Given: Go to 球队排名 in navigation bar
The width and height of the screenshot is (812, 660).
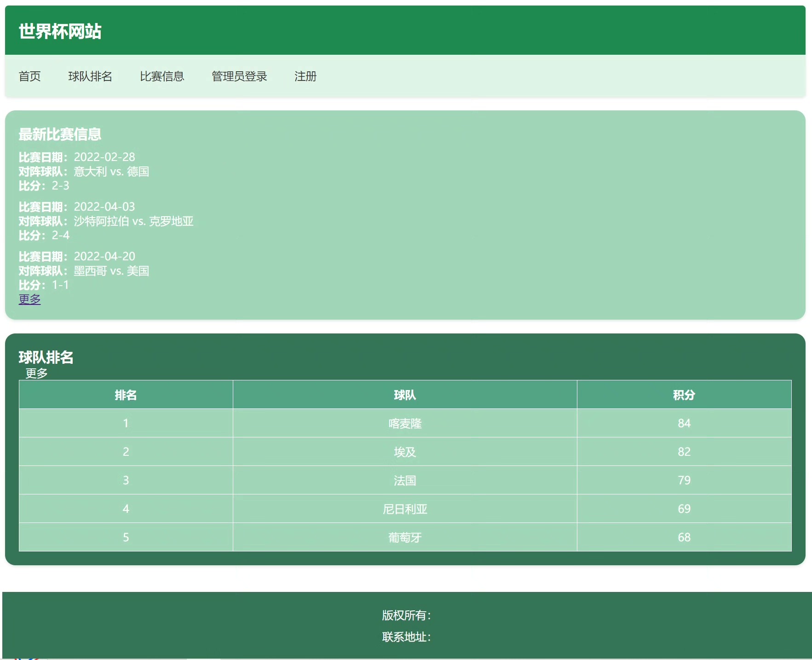Looking at the screenshot, I should click(90, 76).
